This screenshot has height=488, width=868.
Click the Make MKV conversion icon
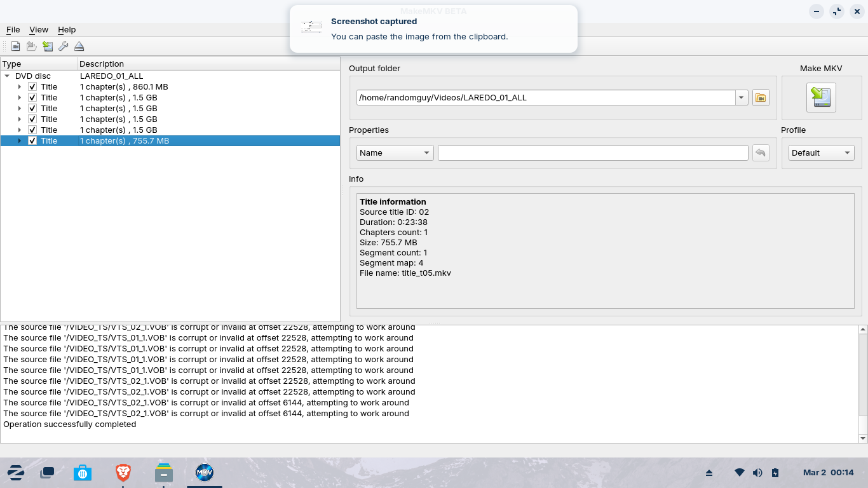pos(820,97)
